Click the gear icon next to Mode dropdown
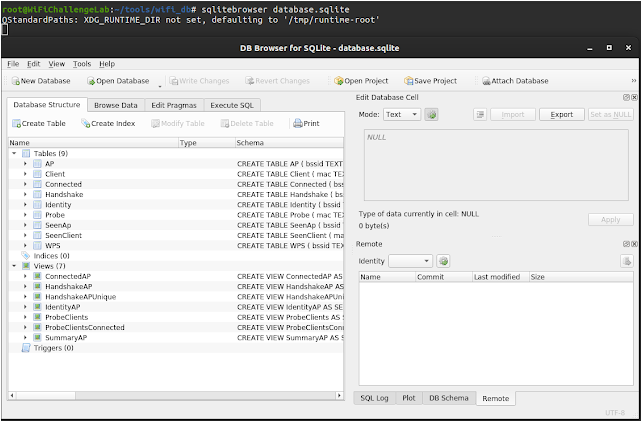The image size is (642, 422). [431, 115]
